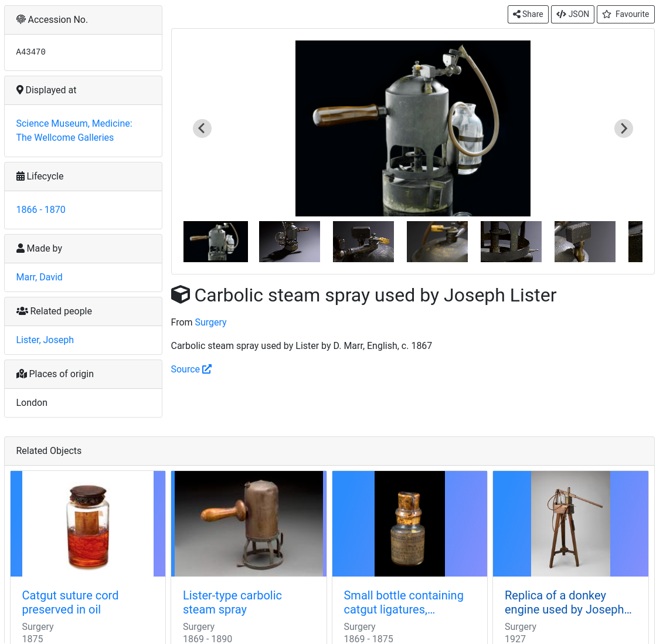This screenshot has height=644, width=663.
Task: Click the person icon by Made by
Action: tap(21, 248)
